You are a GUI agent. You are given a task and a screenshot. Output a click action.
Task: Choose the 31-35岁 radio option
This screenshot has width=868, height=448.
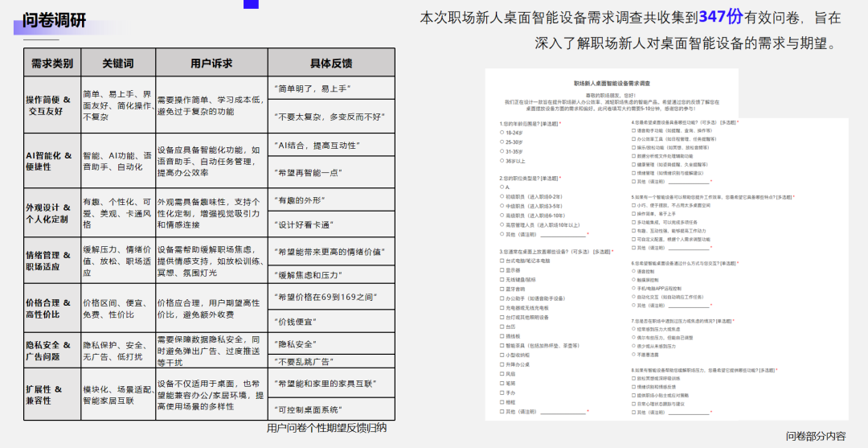click(x=501, y=151)
